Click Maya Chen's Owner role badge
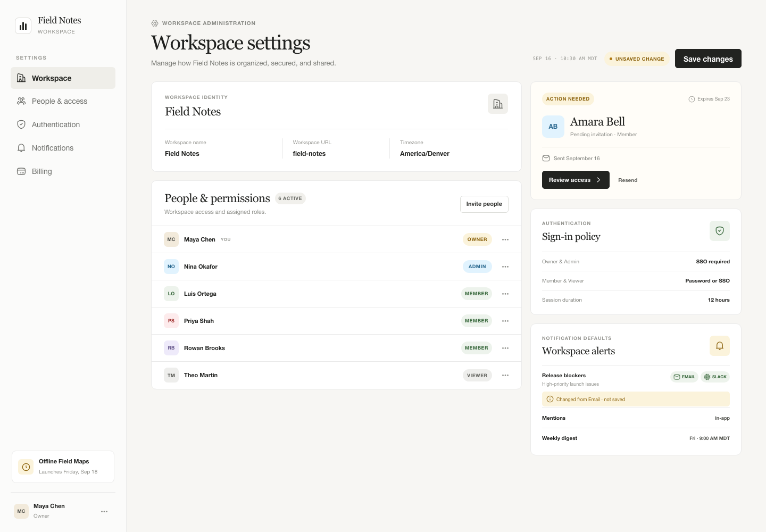This screenshot has height=532, width=766. pyautogui.click(x=477, y=239)
